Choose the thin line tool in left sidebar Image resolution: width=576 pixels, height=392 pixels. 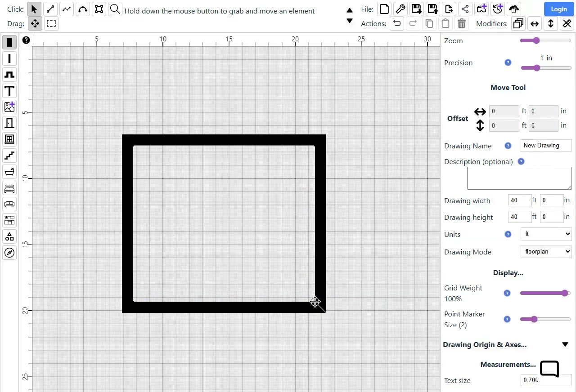coord(9,58)
